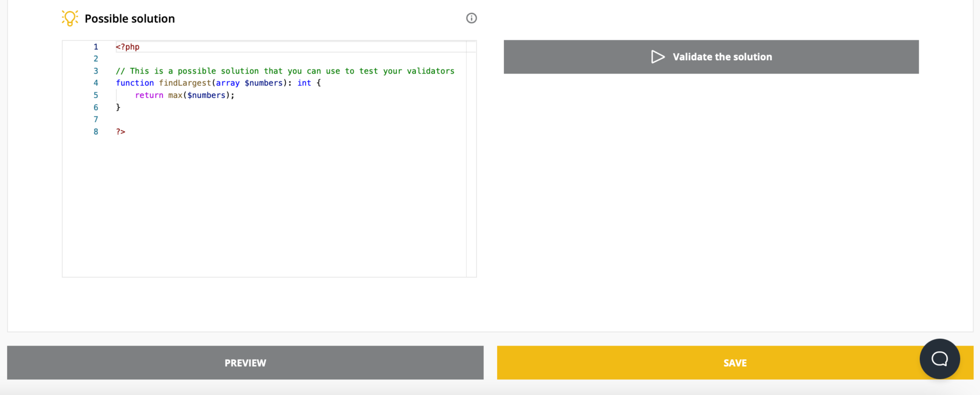Open the chat support bubble
The image size is (980, 395).
939,359
